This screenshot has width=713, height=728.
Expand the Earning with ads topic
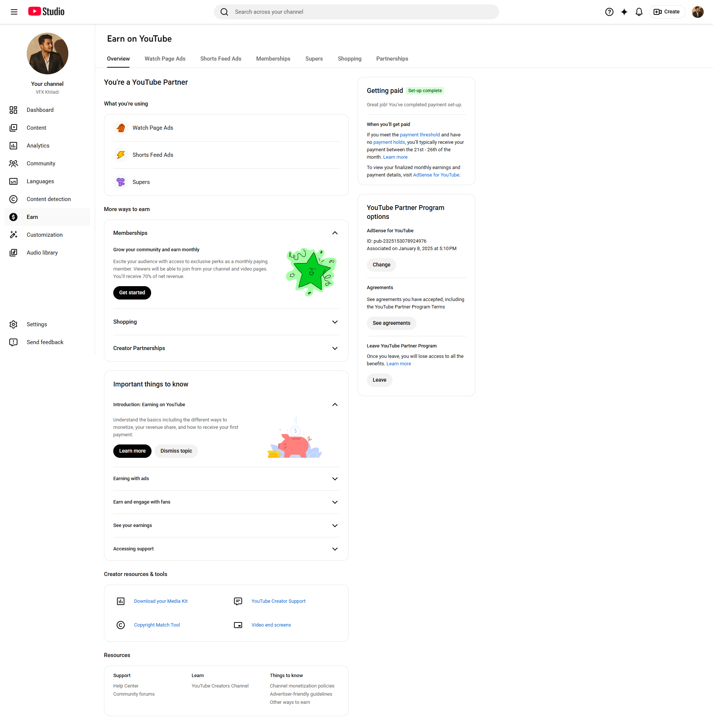335,479
